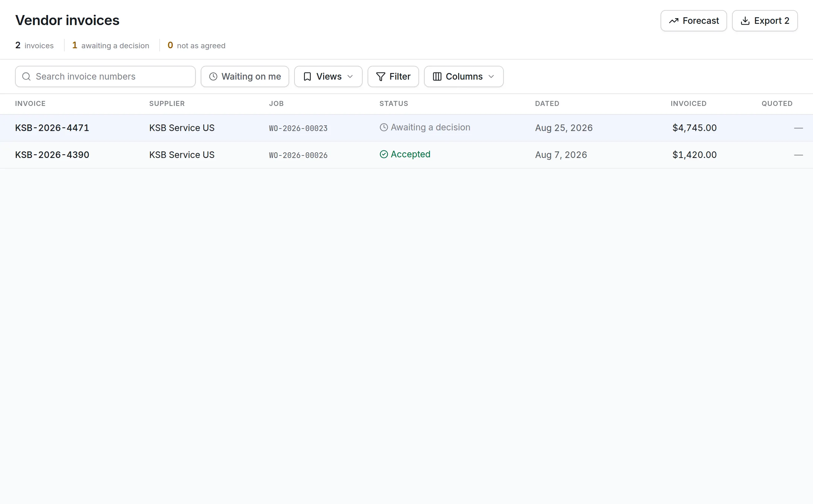Image resolution: width=813 pixels, height=504 pixels.
Task: Sort by the INVOICE column header
Action: coord(30,103)
